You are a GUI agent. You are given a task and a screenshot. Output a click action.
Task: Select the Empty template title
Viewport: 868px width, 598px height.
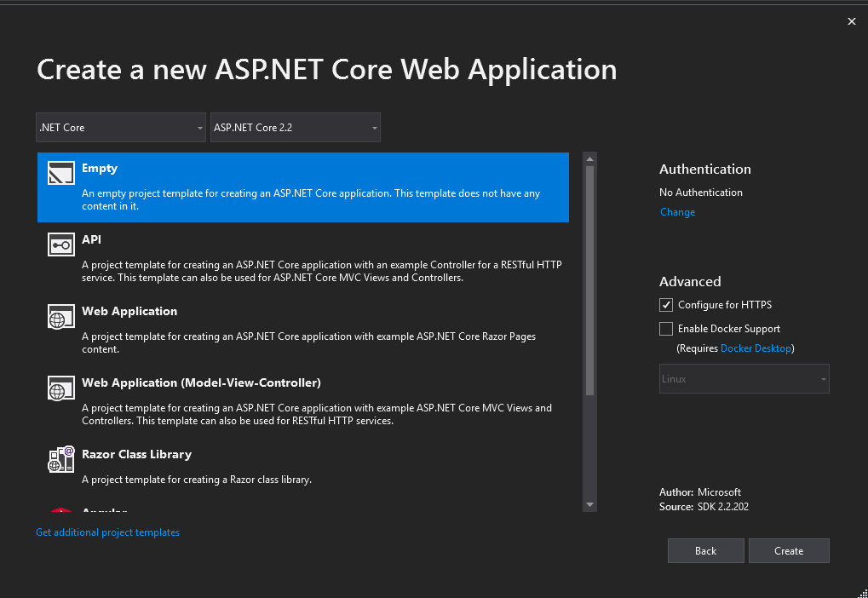100,169
